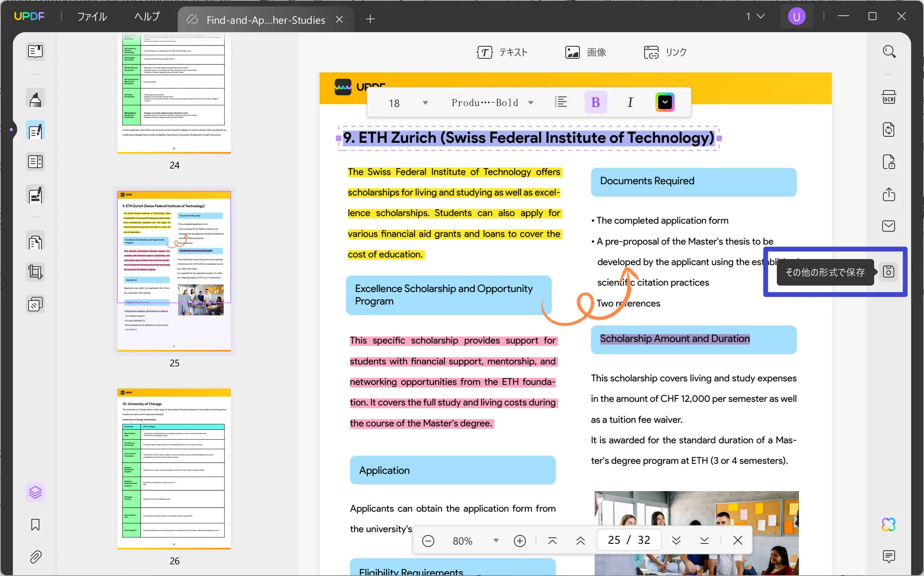Select the リンク add link tool
Viewport: 924px width, 576px height.
665,52
